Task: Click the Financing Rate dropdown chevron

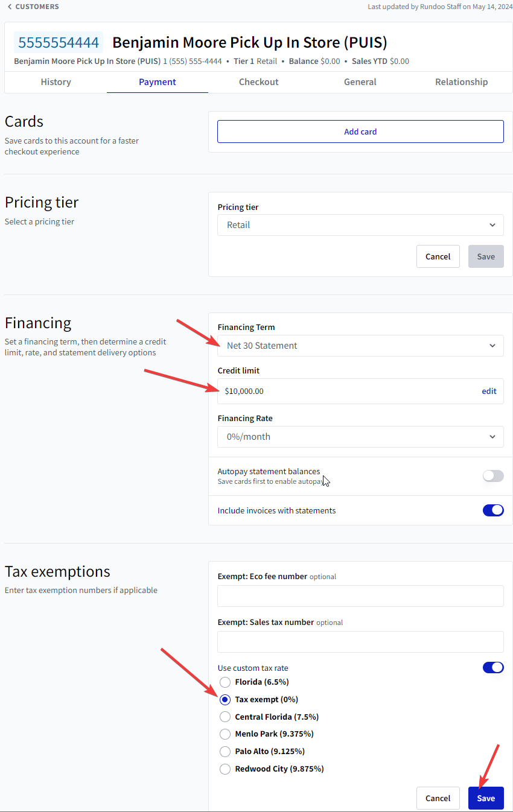Action: [x=492, y=437]
